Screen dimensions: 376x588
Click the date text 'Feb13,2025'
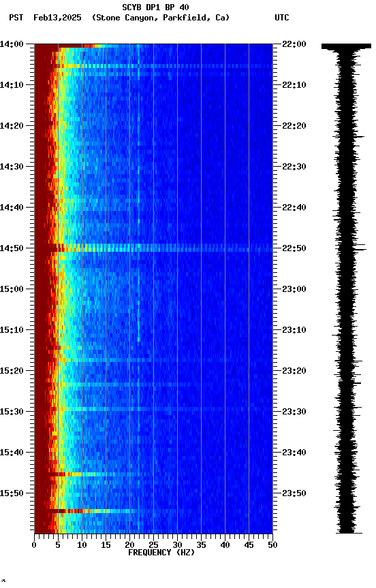[57, 18]
